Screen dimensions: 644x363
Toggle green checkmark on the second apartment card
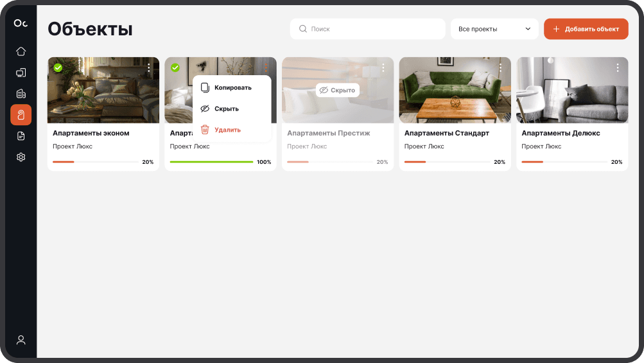175,67
